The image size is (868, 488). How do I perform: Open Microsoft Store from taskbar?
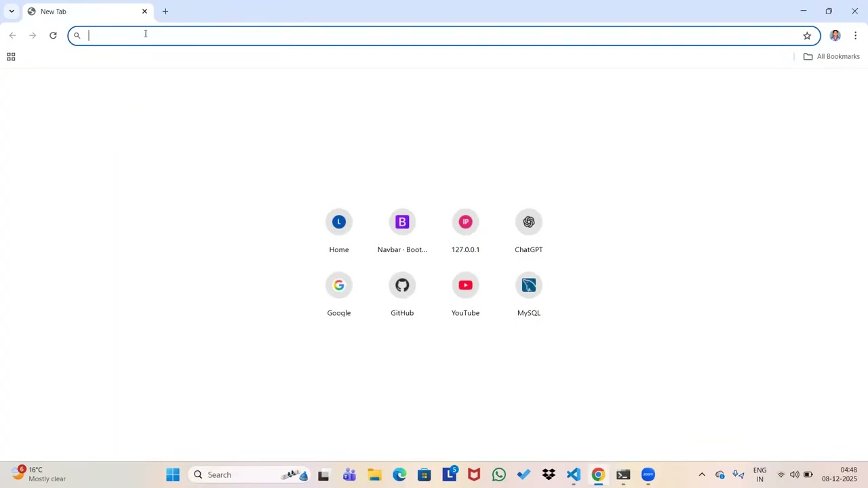click(425, 475)
